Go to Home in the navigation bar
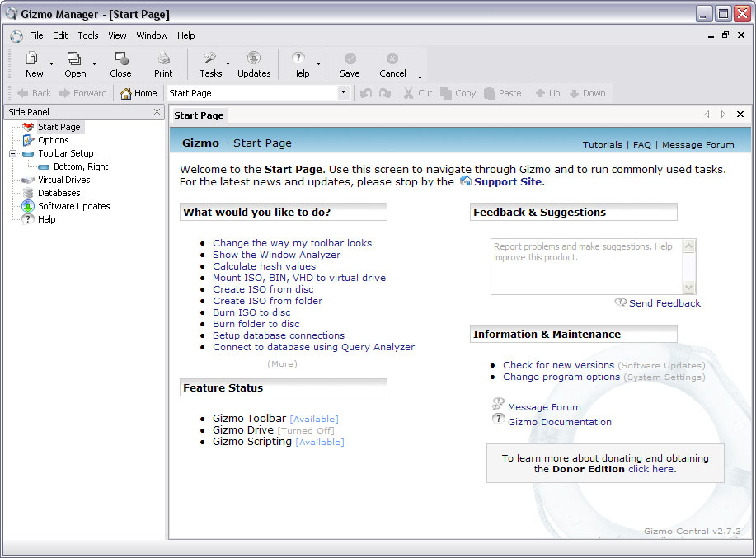 [139, 93]
